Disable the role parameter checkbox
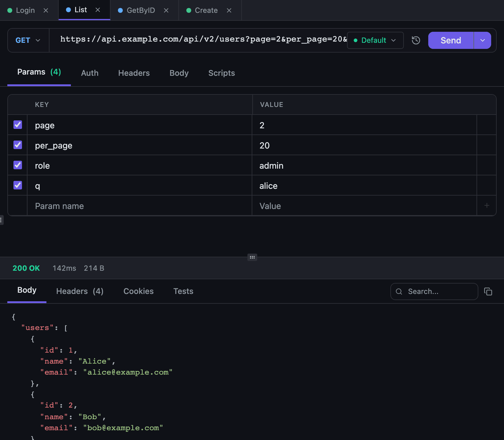 pos(18,165)
